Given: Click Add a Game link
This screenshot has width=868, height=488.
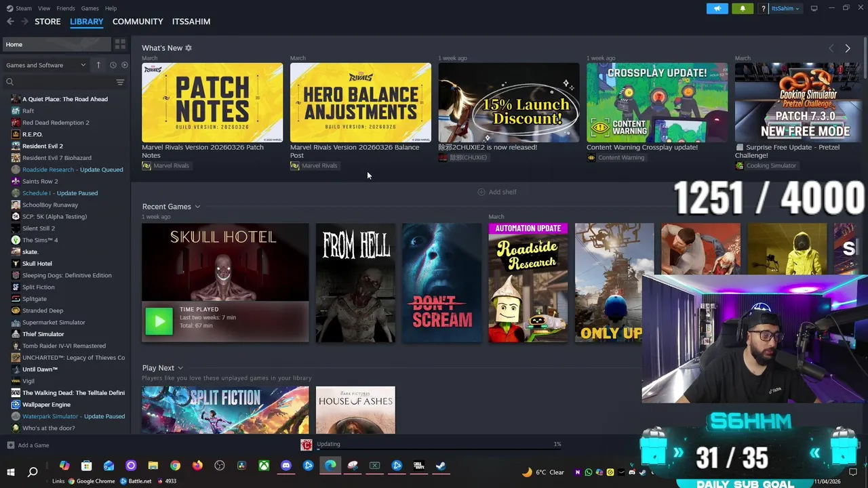Looking at the screenshot, I should [x=33, y=445].
